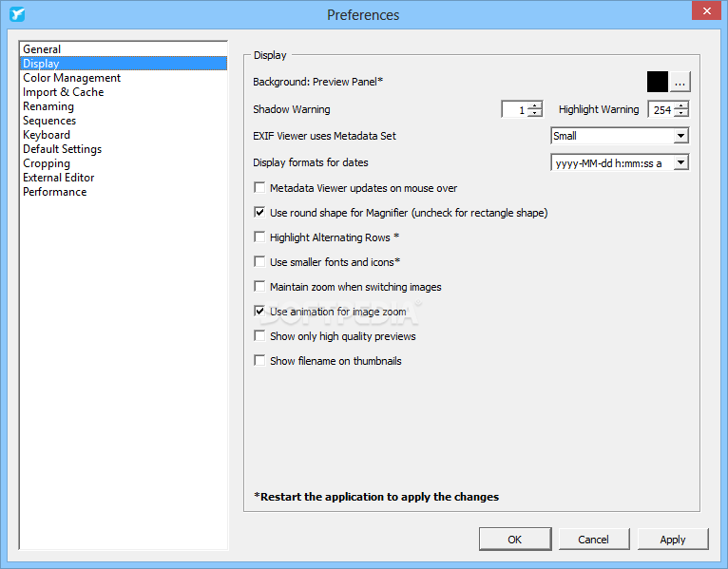Select the Color Management category

pyautogui.click(x=72, y=78)
